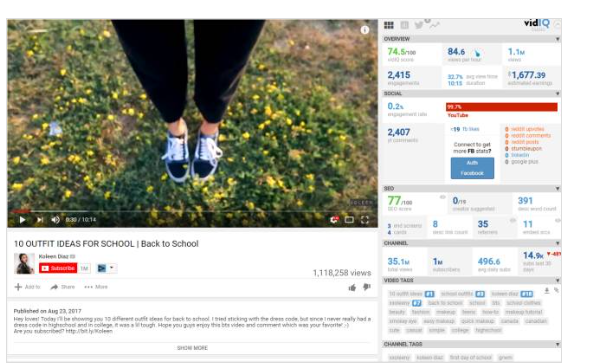This screenshot has width=613, height=363.
Task: Collapse the Channel Tags section
Action: coord(557,345)
